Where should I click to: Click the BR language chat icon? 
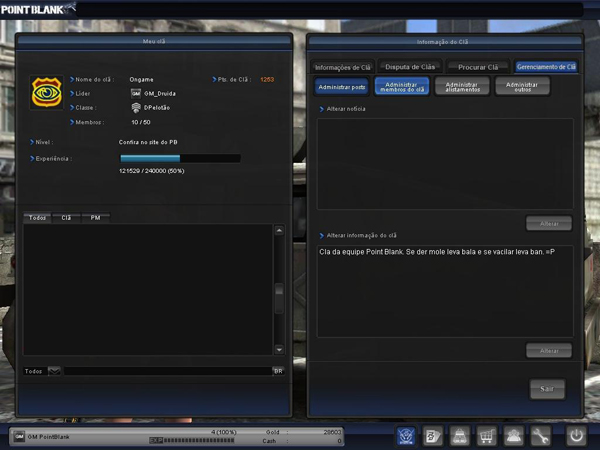(278, 371)
